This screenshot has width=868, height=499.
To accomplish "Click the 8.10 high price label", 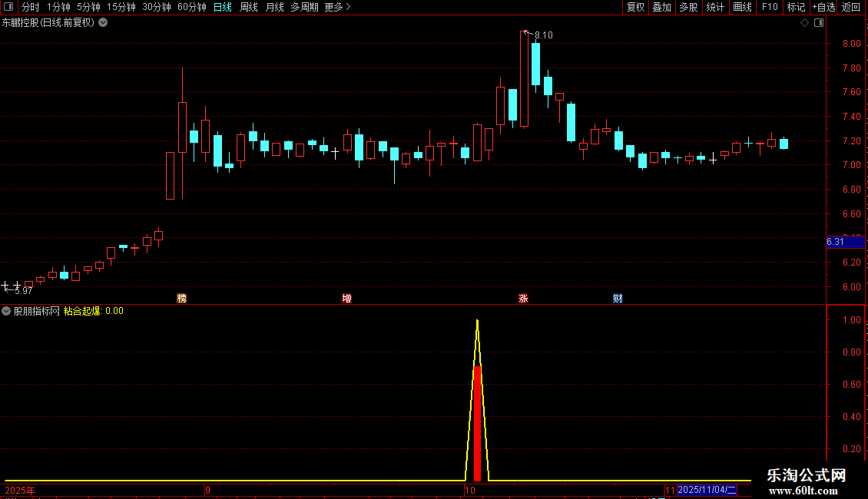I will click(x=544, y=35).
